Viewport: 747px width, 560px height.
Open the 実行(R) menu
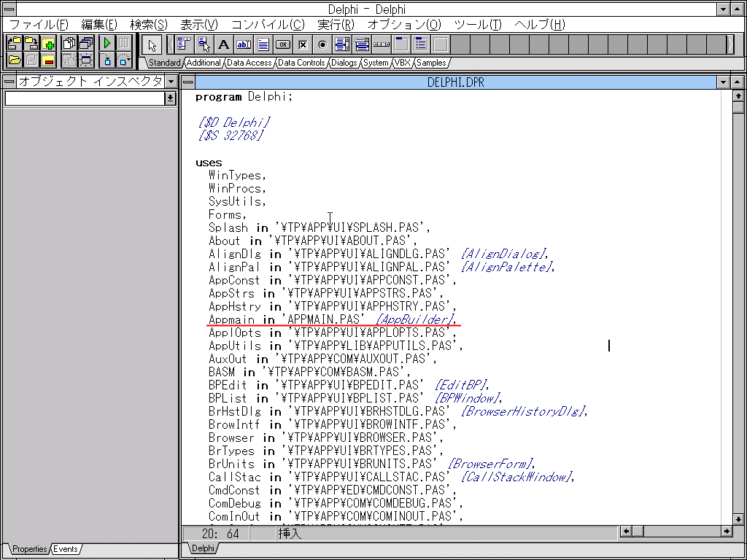click(336, 25)
